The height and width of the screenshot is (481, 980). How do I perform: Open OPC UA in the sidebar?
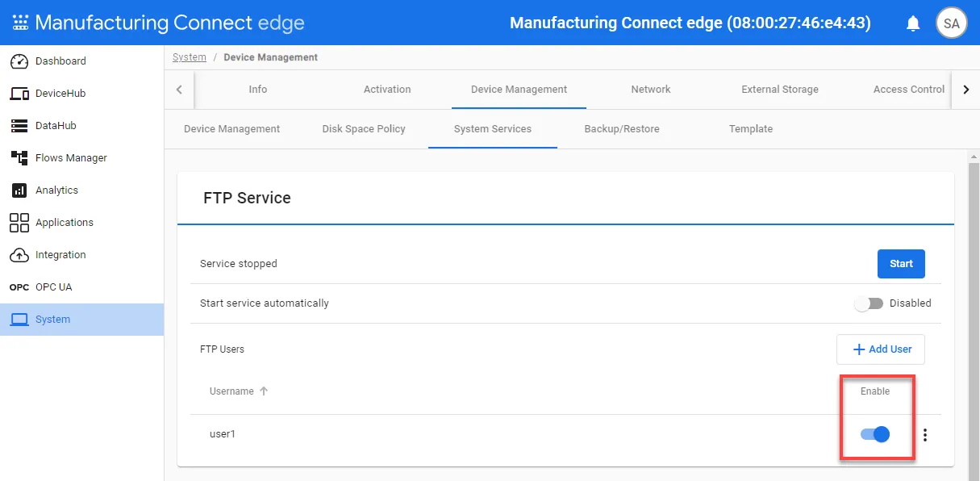(x=82, y=287)
